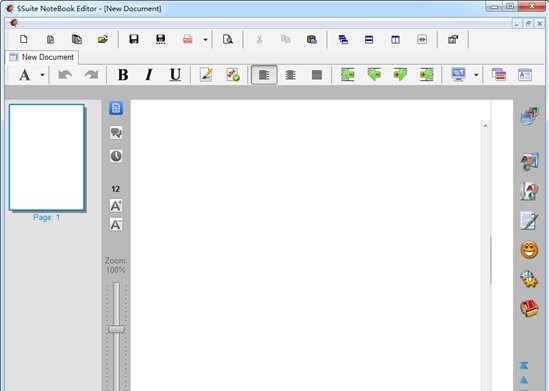
Task: Cascade windows icon in top toolbar
Action: pos(343,40)
